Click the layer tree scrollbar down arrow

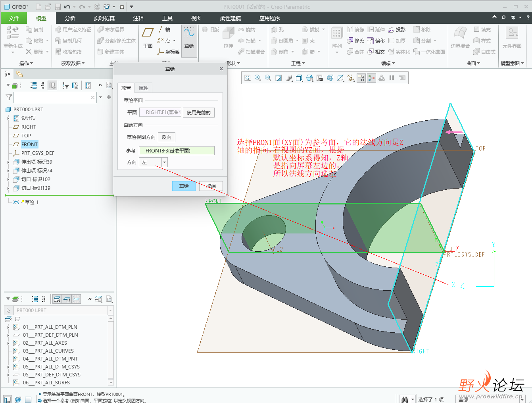click(111, 382)
